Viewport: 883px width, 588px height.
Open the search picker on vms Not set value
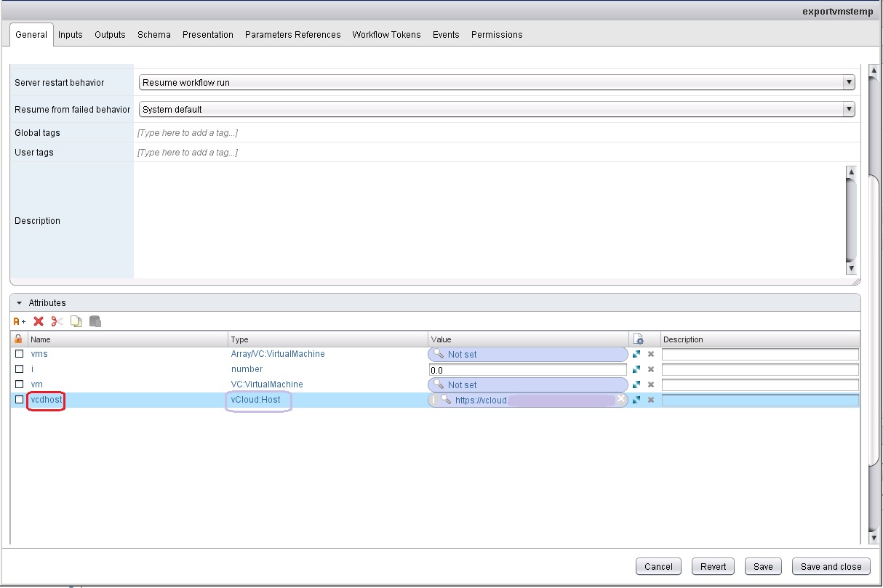(x=437, y=354)
